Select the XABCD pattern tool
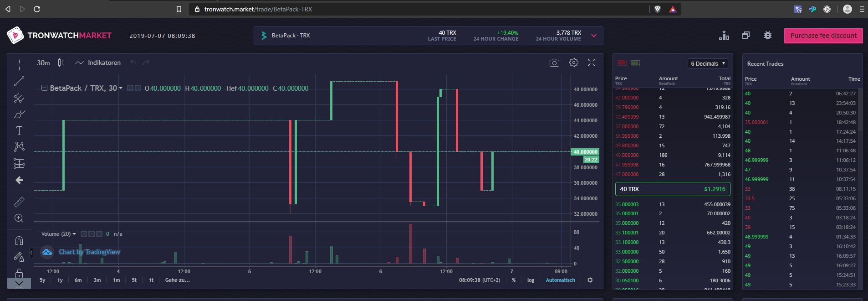This screenshot has width=868, height=301. [x=19, y=147]
